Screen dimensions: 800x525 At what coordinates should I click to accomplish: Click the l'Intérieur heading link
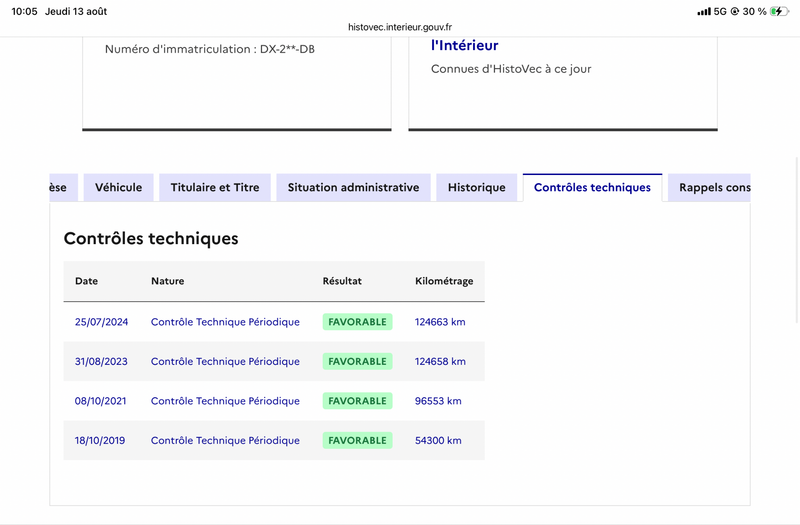pos(464,45)
